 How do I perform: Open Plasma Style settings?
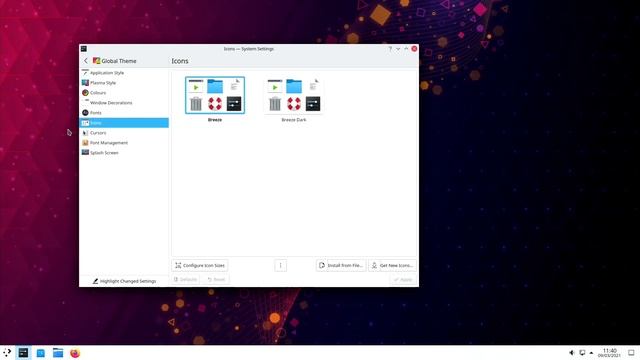tap(124, 83)
